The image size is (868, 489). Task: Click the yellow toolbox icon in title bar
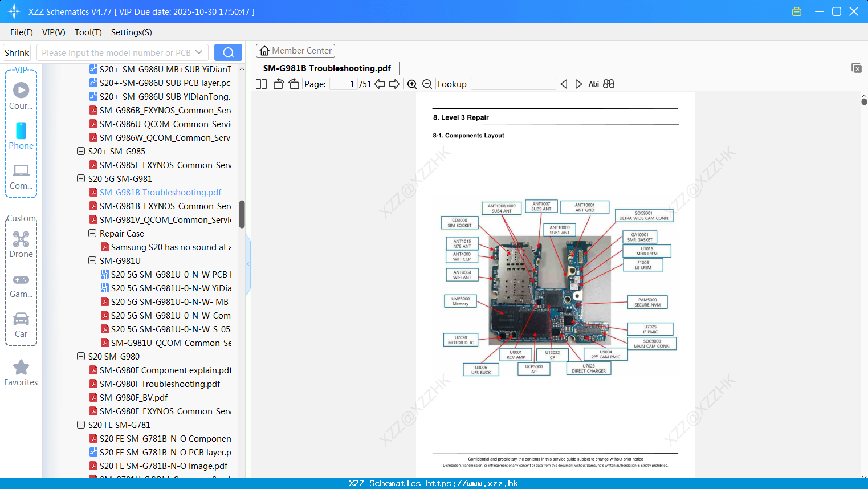click(797, 11)
